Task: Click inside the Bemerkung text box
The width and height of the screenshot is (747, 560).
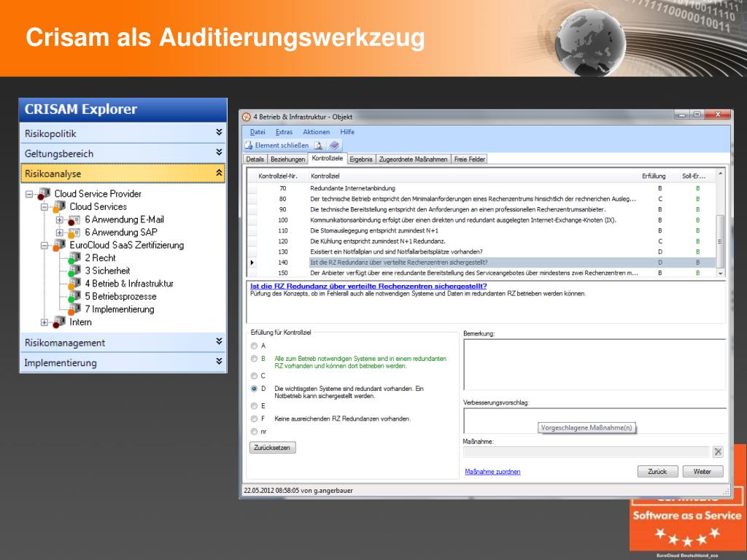Action: click(x=594, y=365)
